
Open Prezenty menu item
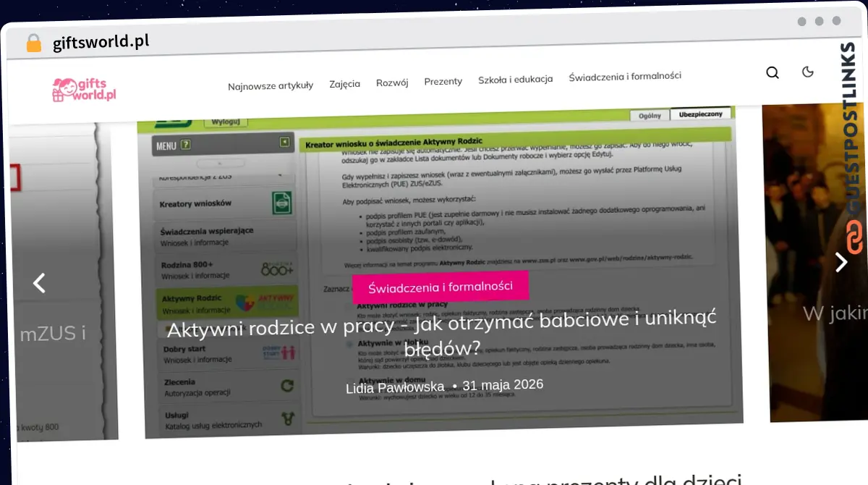(x=443, y=81)
